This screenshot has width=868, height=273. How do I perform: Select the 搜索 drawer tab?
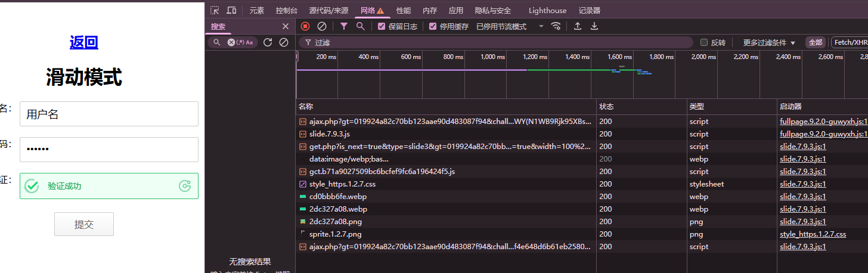pyautogui.click(x=218, y=26)
